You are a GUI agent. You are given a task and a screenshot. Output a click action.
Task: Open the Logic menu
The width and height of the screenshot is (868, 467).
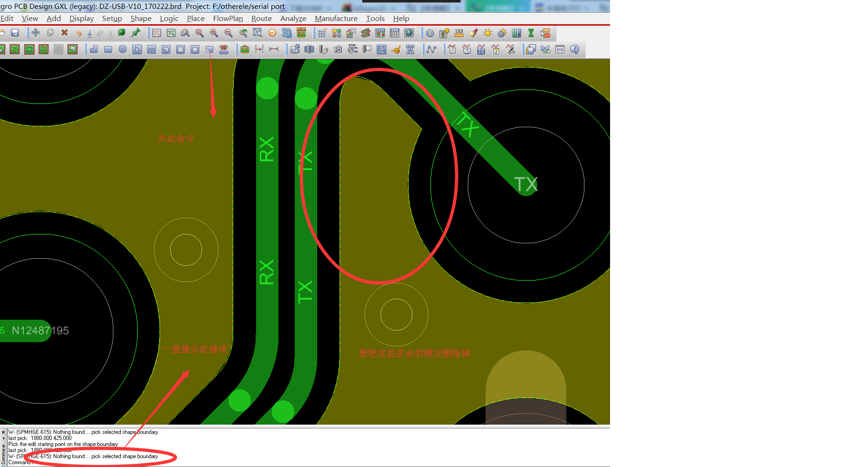[x=169, y=19]
